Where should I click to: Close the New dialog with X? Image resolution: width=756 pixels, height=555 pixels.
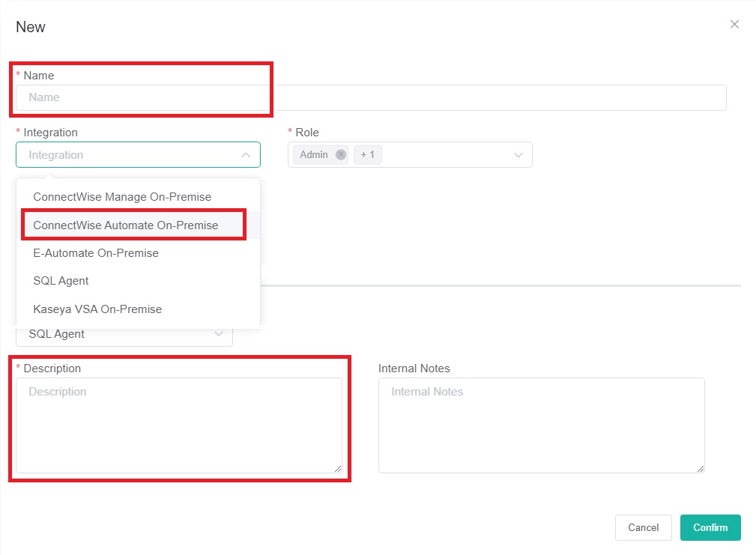click(734, 25)
